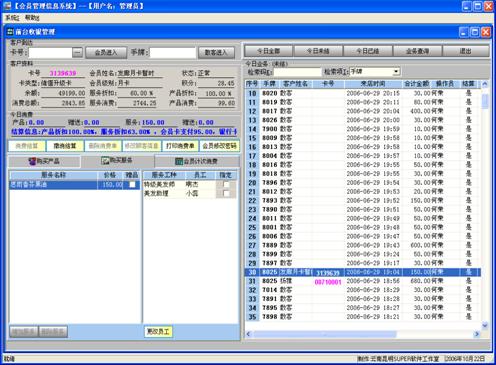Click the business list's scroll-up arrow
Viewport: 496px width, 365px height.
pos(485,84)
